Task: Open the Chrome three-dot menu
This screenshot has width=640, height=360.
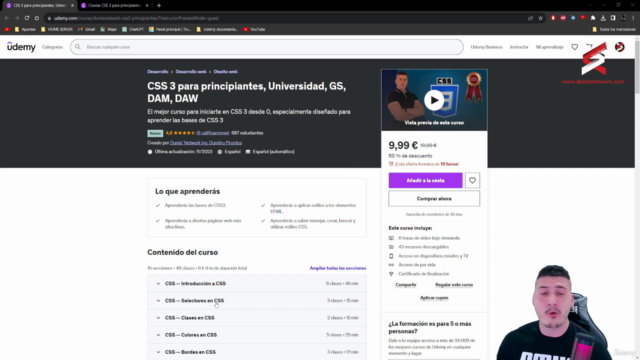Action: click(633, 18)
